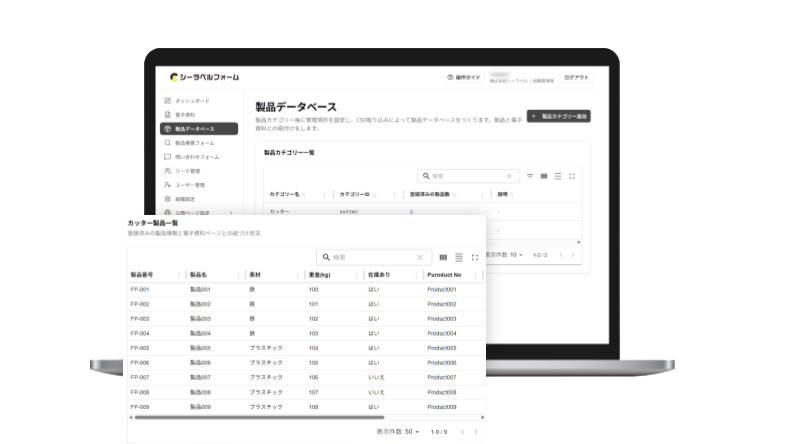Open the registered product count link 9
The height and width of the screenshot is (444, 790).
coord(411,212)
